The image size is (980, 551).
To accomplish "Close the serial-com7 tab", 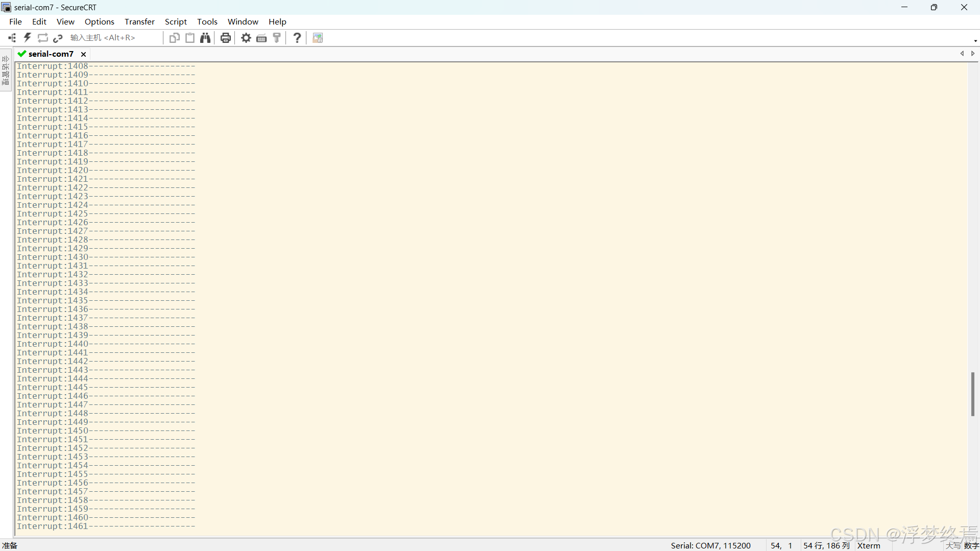I will pos(83,54).
